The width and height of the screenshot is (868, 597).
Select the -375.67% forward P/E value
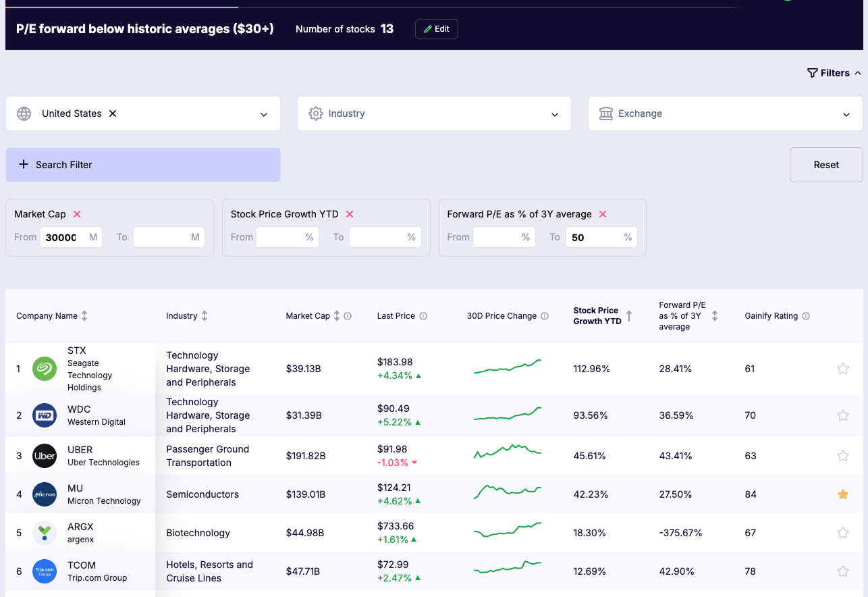pos(681,533)
